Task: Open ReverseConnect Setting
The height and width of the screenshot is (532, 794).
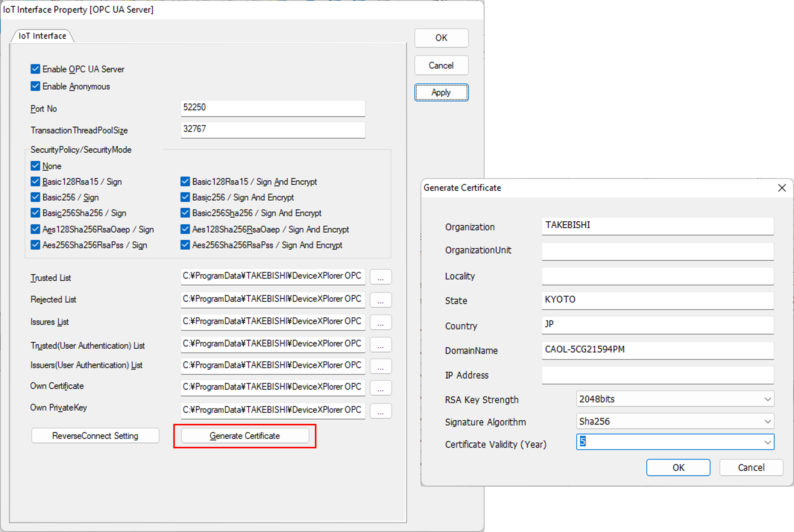Action: [x=95, y=436]
